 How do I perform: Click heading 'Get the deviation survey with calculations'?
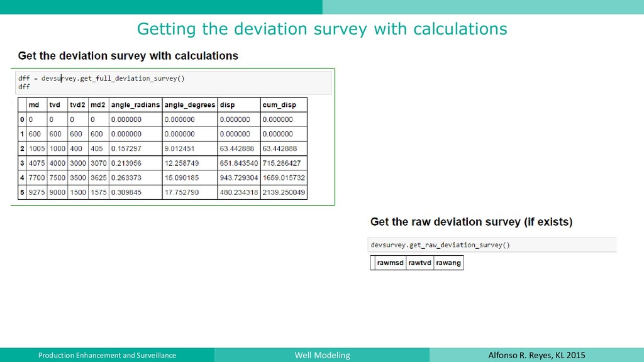tap(128, 56)
